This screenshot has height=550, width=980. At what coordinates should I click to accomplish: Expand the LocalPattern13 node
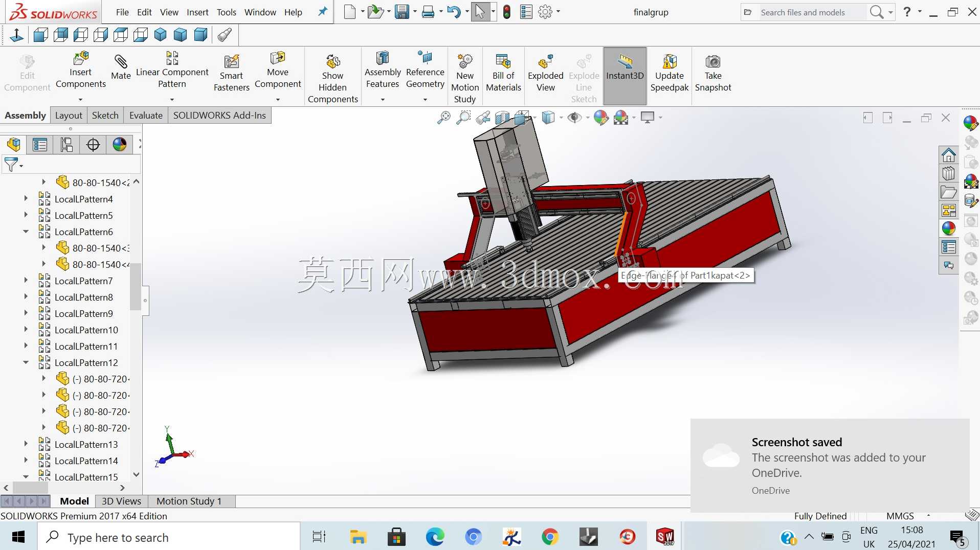tap(26, 444)
